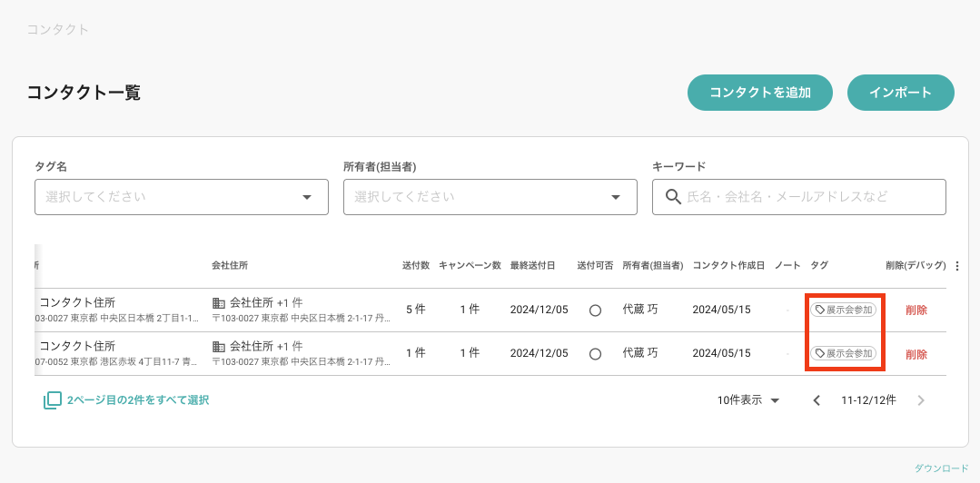
Task: Click the インポート button
Action: coord(901,94)
